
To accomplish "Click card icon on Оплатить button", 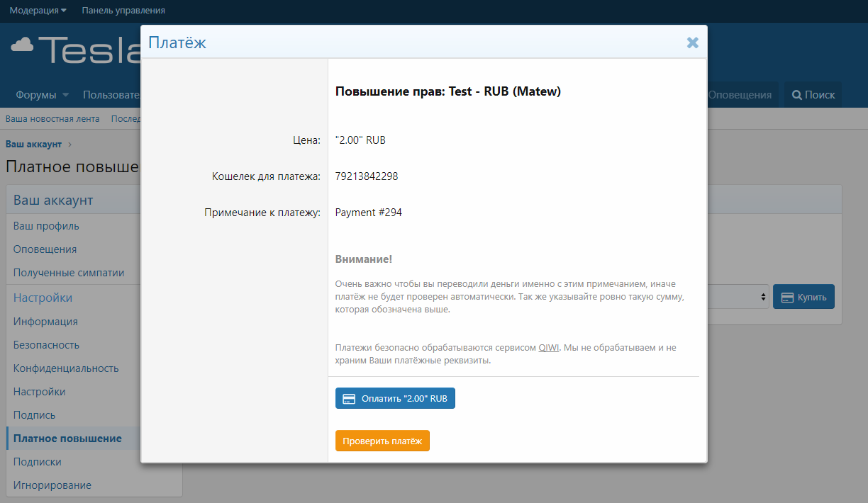I will (x=349, y=399).
